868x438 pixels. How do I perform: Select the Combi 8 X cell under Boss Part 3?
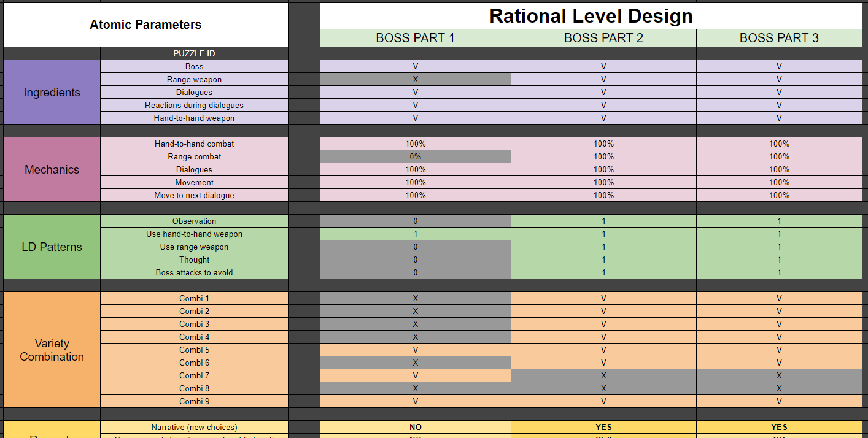pyautogui.click(x=779, y=388)
